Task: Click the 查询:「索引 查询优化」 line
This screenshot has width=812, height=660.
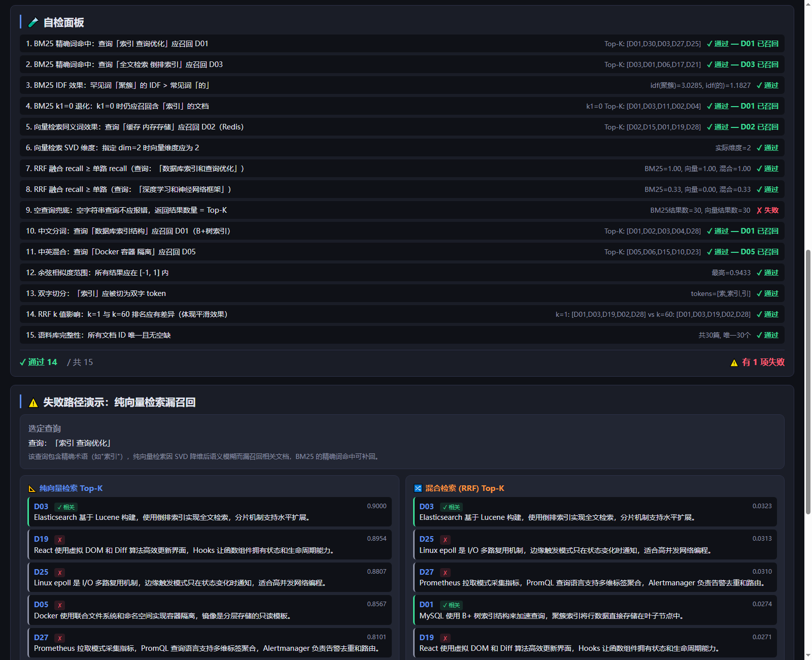Action: click(70, 443)
